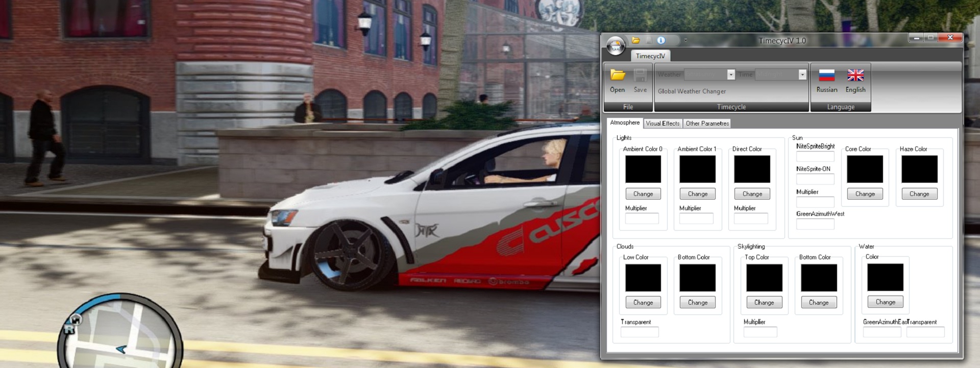
Task: Switch language to English flag
Action: point(855,81)
